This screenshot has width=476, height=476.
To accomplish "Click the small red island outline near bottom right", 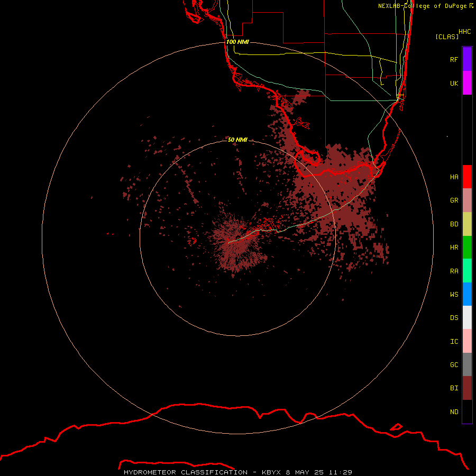I will (x=396, y=427).
